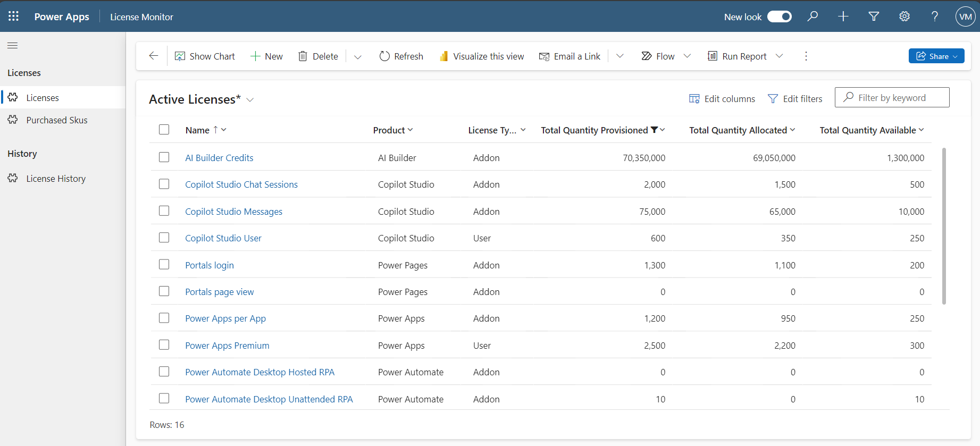Go back using the left arrow
The height and width of the screenshot is (446, 980).
click(x=154, y=56)
